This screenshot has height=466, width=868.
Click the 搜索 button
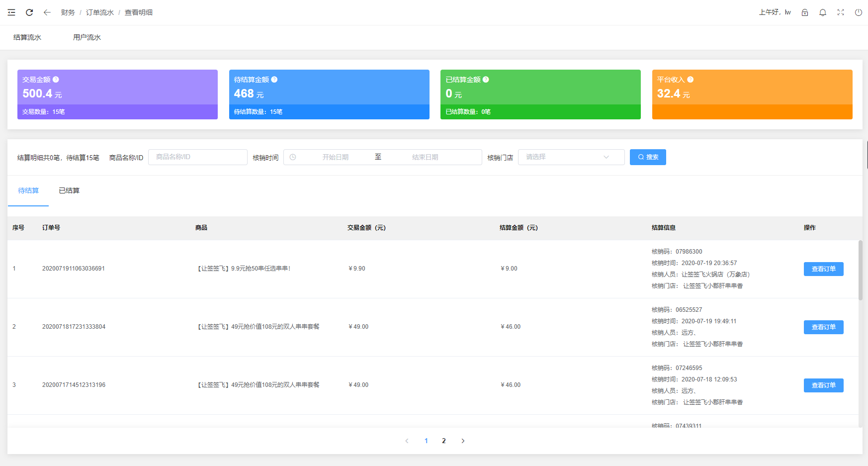pos(648,157)
